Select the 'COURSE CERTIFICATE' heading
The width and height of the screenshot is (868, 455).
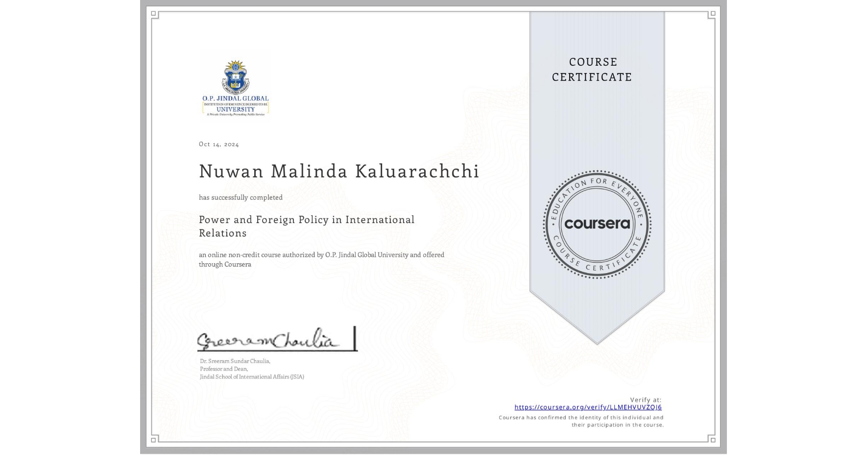tap(590, 69)
